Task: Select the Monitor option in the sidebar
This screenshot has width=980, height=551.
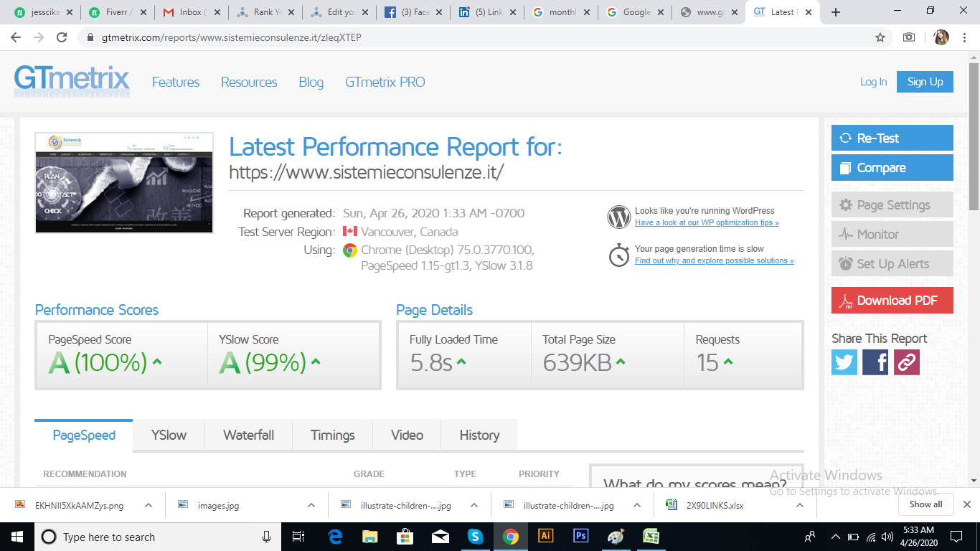Action: [892, 234]
